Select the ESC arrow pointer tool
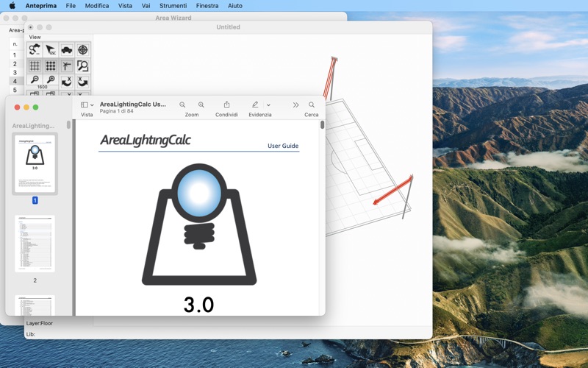 tap(50, 49)
